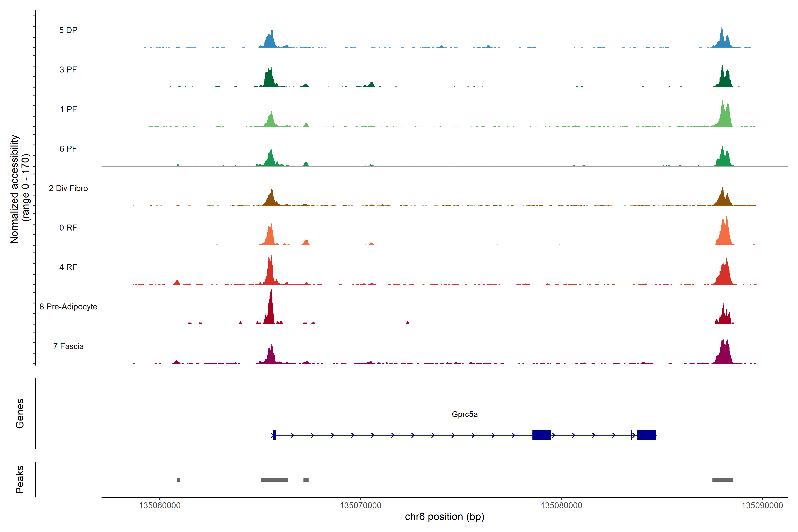The width and height of the screenshot is (798, 532).
Task: Click the 4 RF track label
Action: (68, 267)
